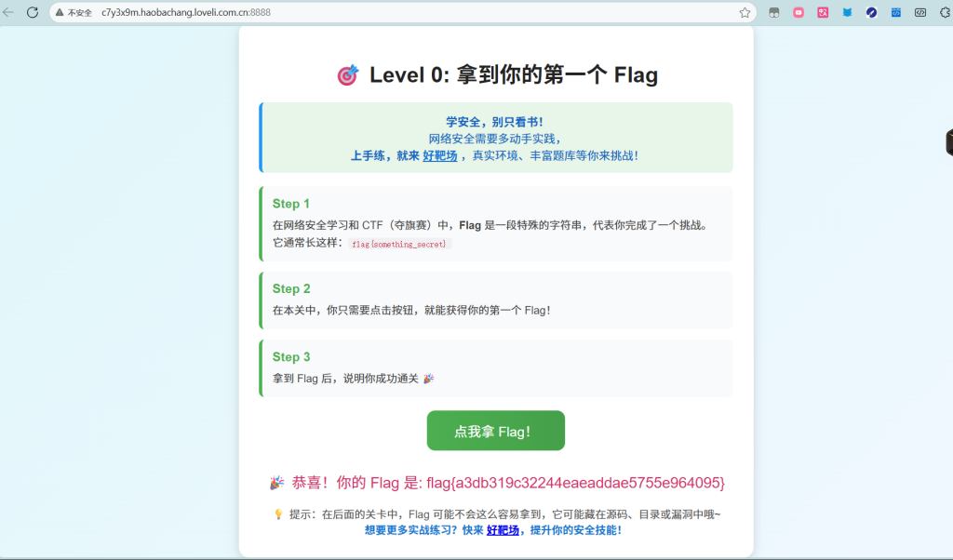
Task: Open the puzzle-piece extensions menu
Action: click(943, 13)
